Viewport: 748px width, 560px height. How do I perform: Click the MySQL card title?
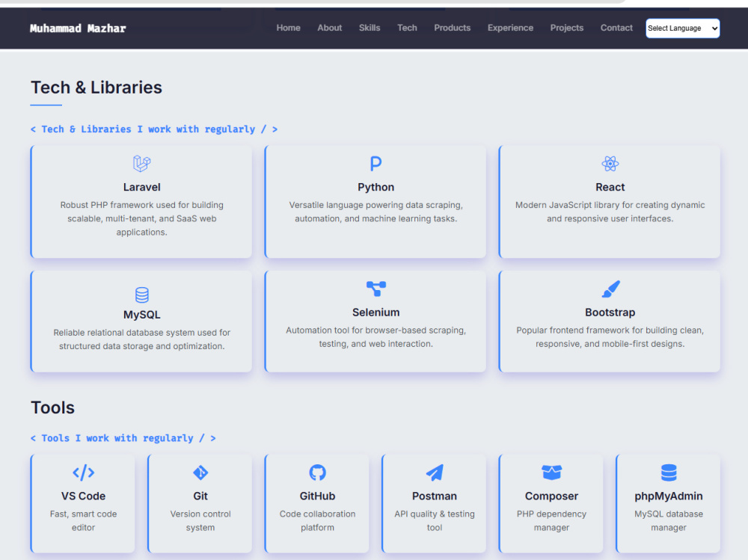click(x=141, y=315)
